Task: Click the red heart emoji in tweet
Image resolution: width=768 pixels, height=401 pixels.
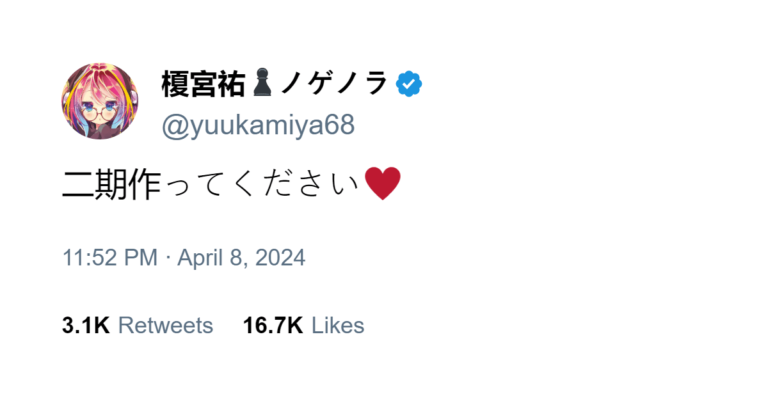Action: point(383,184)
